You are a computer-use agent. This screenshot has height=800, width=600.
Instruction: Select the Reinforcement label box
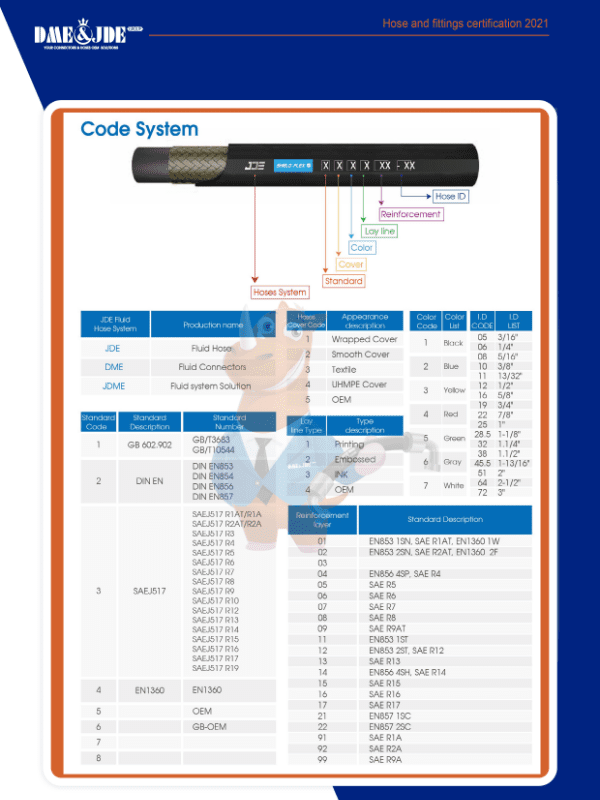coord(410,214)
